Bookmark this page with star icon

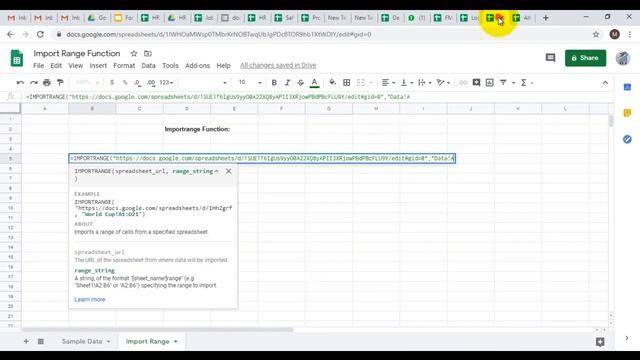coord(596,34)
